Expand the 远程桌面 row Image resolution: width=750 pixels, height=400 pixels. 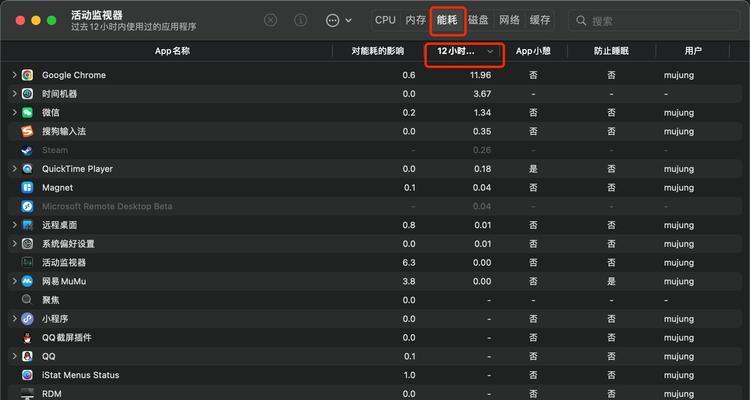[14, 225]
